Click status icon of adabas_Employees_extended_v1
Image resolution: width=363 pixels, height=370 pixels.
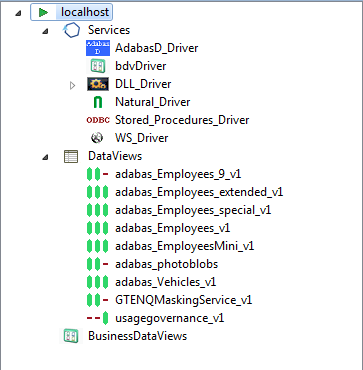(97, 192)
